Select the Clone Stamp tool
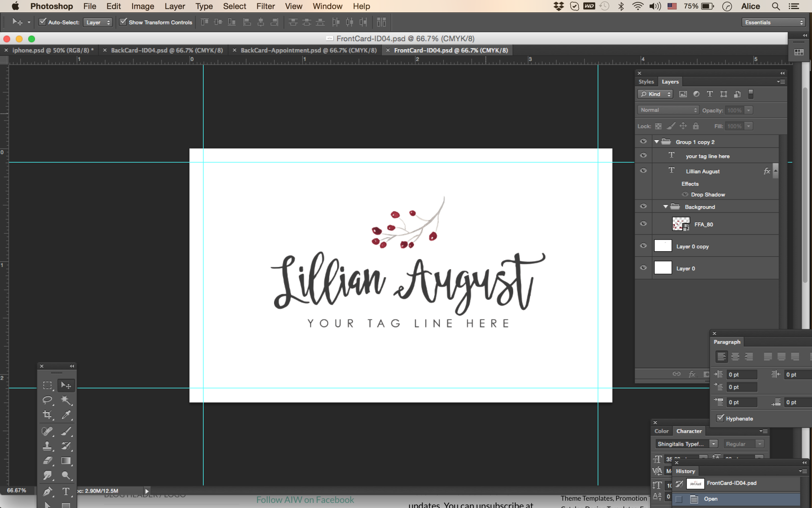Image resolution: width=812 pixels, height=508 pixels. pyautogui.click(x=47, y=446)
